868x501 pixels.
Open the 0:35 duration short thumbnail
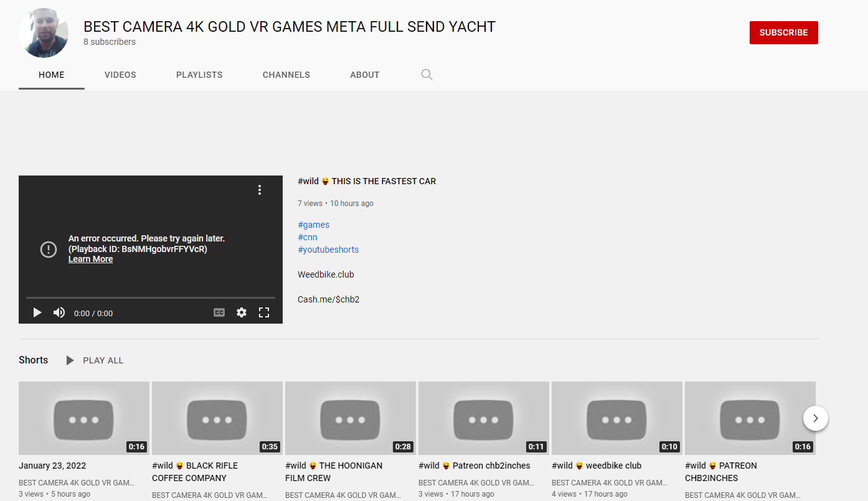click(217, 418)
